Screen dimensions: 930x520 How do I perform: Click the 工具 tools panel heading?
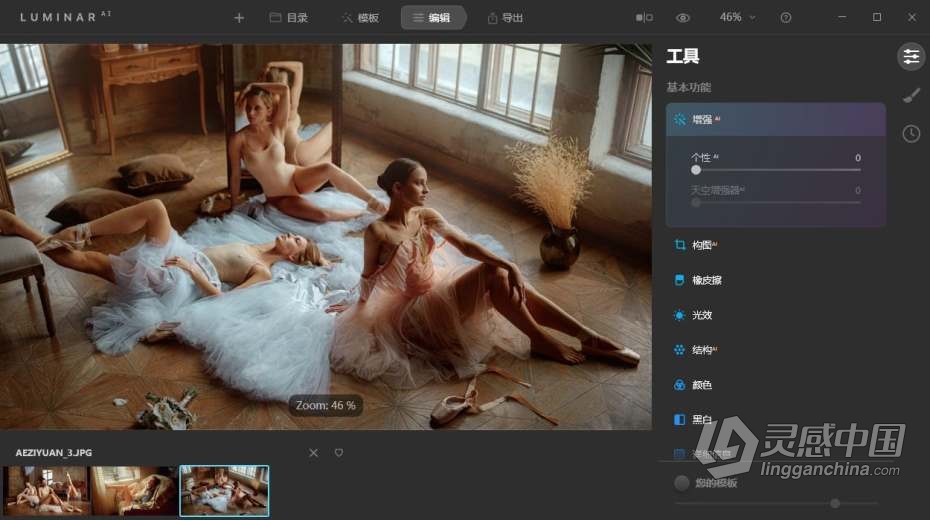point(683,56)
